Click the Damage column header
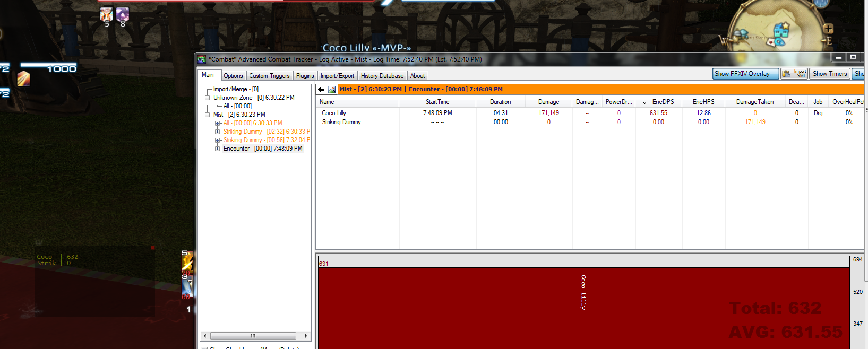Screen dimensions: 868x349 549,102
